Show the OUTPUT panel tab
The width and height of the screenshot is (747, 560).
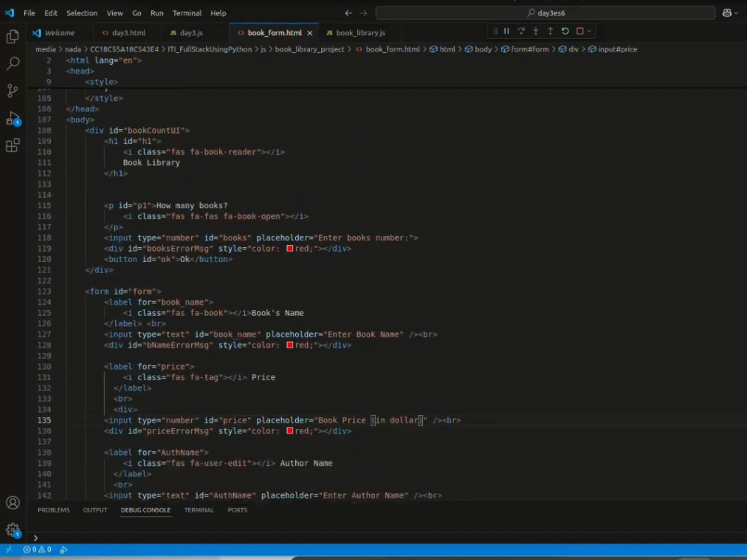click(x=95, y=510)
